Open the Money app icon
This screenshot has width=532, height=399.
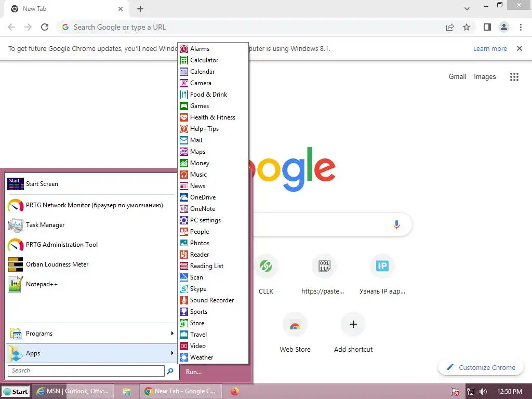(183, 163)
